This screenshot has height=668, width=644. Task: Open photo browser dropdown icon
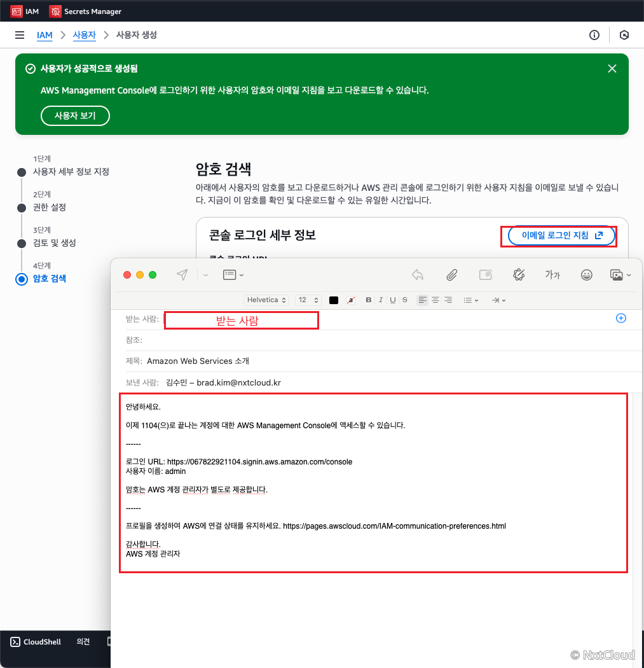620,275
